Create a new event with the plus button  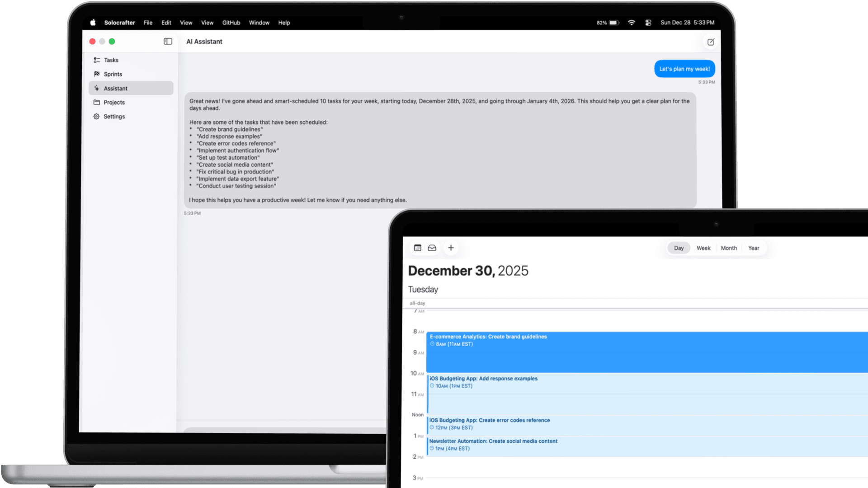[x=450, y=248]
